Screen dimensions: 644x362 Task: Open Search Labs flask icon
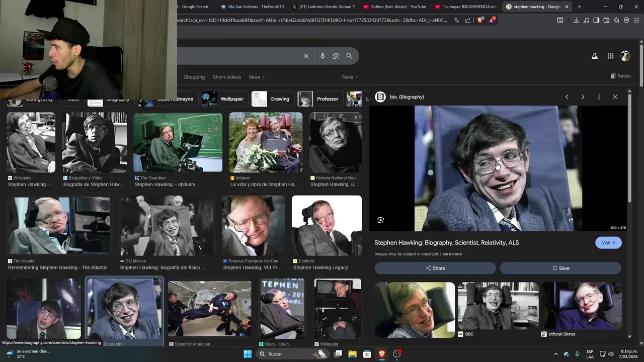pyautogui.click(x=594, y=56)
